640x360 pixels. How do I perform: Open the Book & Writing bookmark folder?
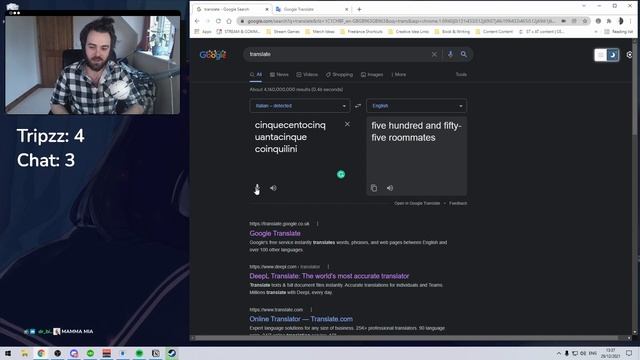[x=453, y=31]
